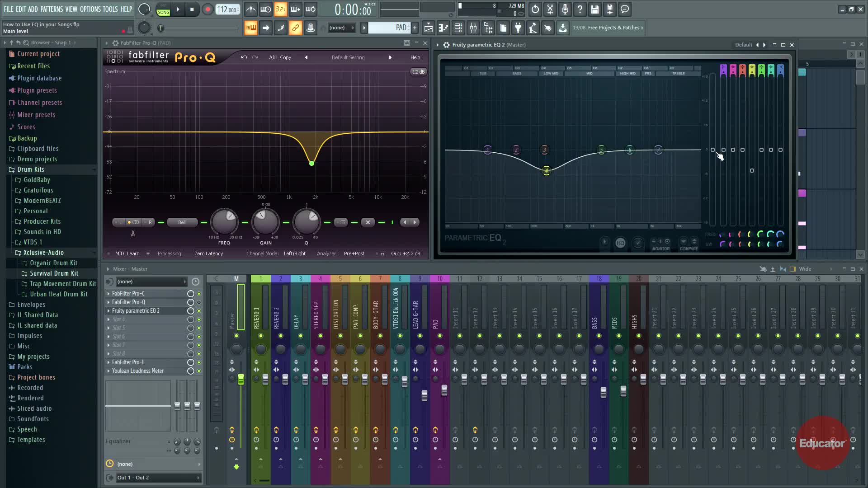Viewport: 868px width, 488px height.
Task: Click the Master channel volume fader
Action: [x=241, y=380]
